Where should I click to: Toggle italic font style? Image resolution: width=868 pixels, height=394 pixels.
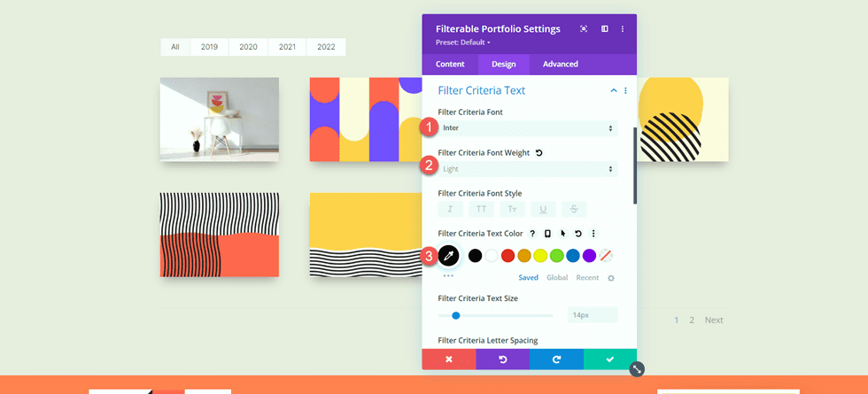coord(450,209)
